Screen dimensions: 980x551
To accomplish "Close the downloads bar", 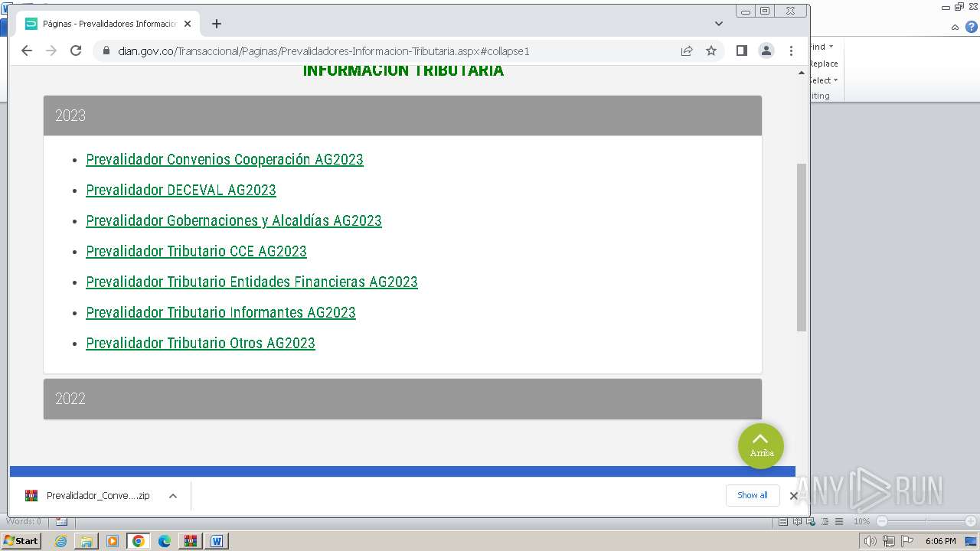I will tap(794, 496).
